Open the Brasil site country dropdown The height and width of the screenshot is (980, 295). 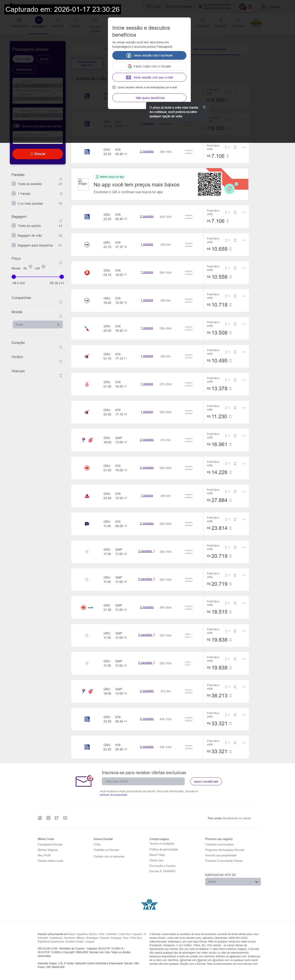(233, 881)
